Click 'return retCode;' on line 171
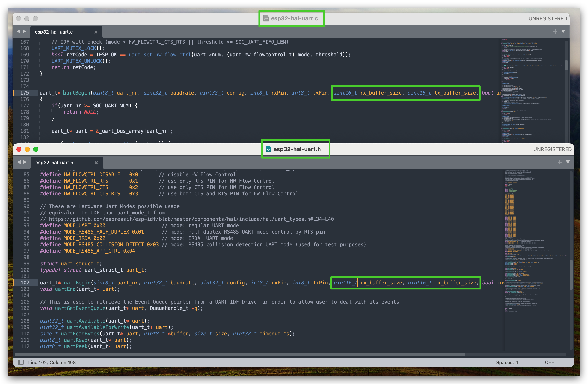This screenshot has width=588, height=384. (x=73, y=67)
